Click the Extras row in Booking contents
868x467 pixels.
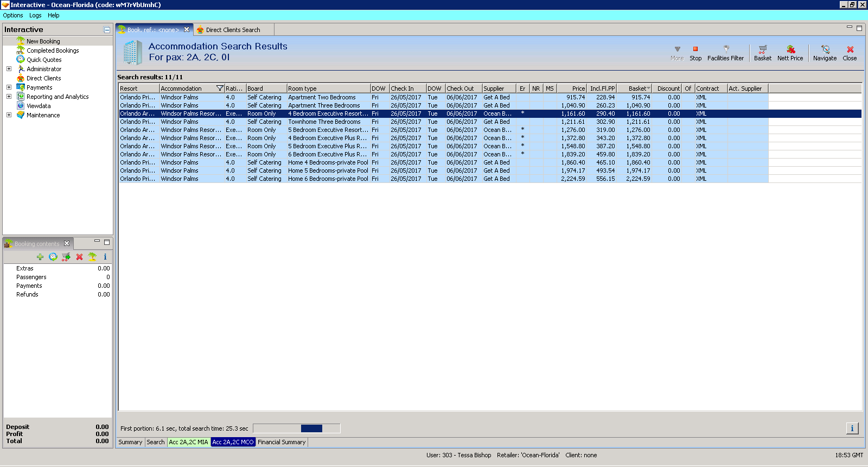58,268
